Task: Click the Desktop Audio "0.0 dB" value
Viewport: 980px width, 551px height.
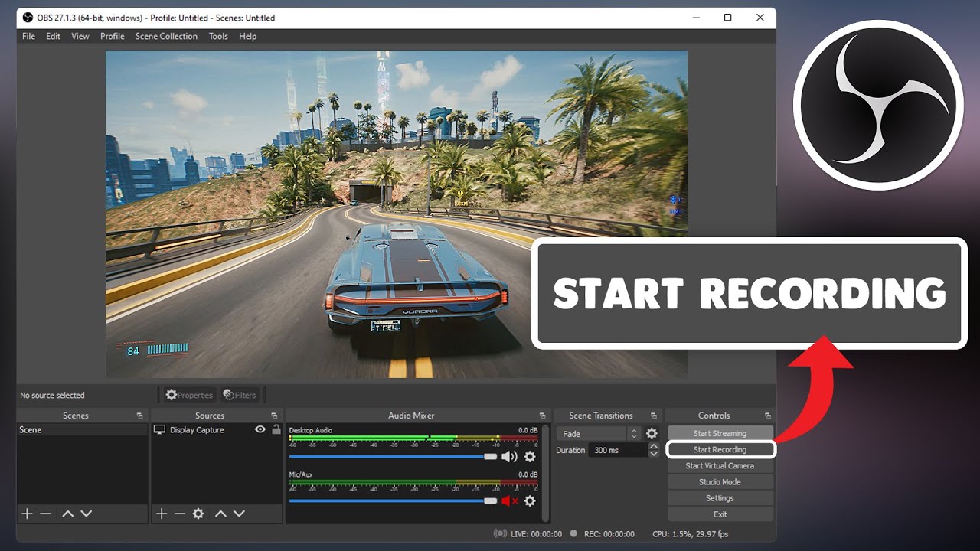Action: click(x=528, y=430)
